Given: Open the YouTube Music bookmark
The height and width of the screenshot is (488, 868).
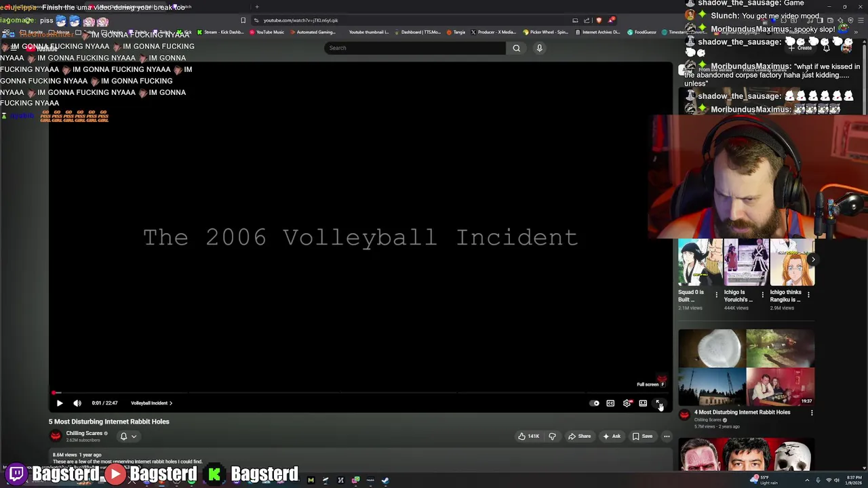Looking at the screenshot, I should 267,32.
